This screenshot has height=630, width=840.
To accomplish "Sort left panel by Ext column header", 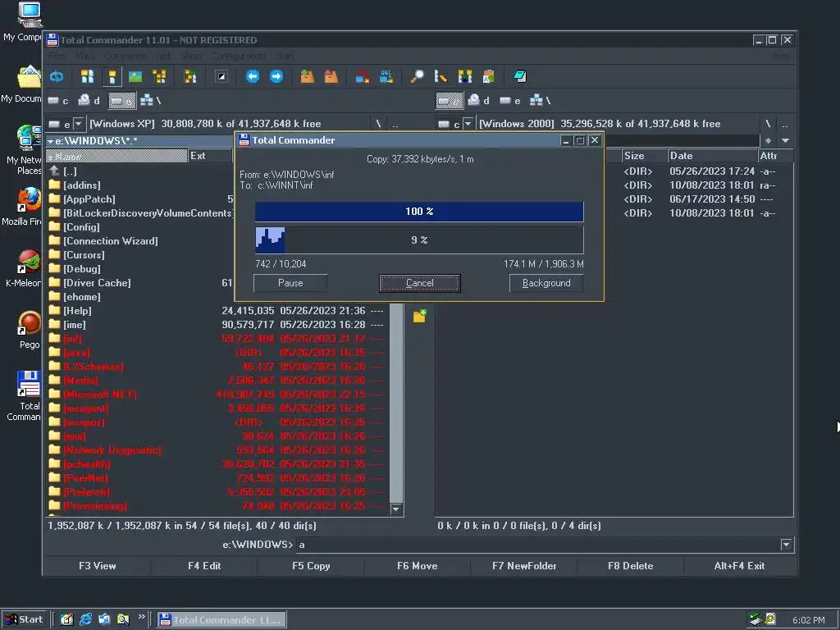I will pos(210,156).
